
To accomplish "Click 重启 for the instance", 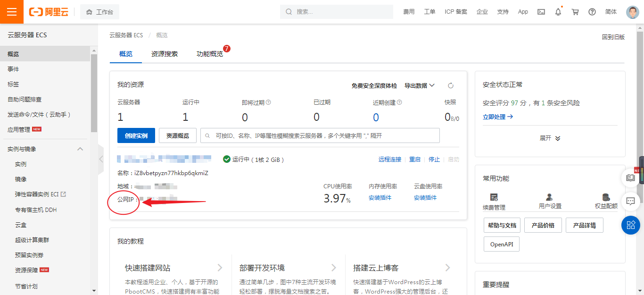I will pyautogui.click(x=415, y=160).
